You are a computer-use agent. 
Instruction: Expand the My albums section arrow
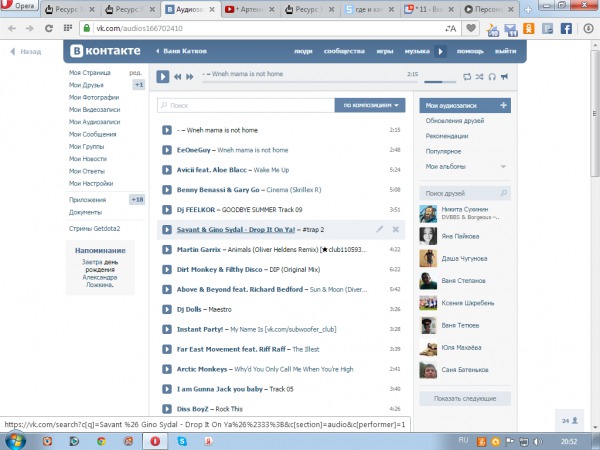coord(503,166)
